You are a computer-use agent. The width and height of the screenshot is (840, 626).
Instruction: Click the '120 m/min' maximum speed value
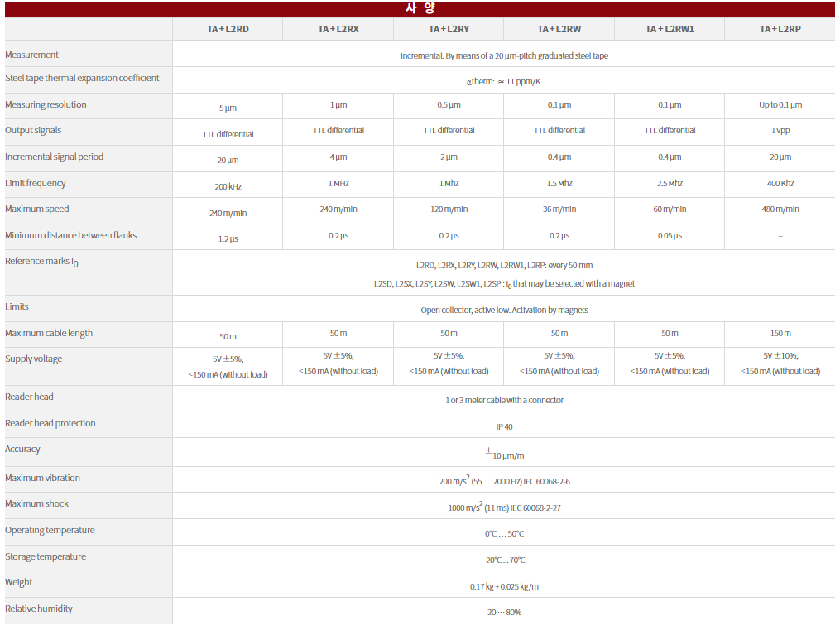[449, 209]
